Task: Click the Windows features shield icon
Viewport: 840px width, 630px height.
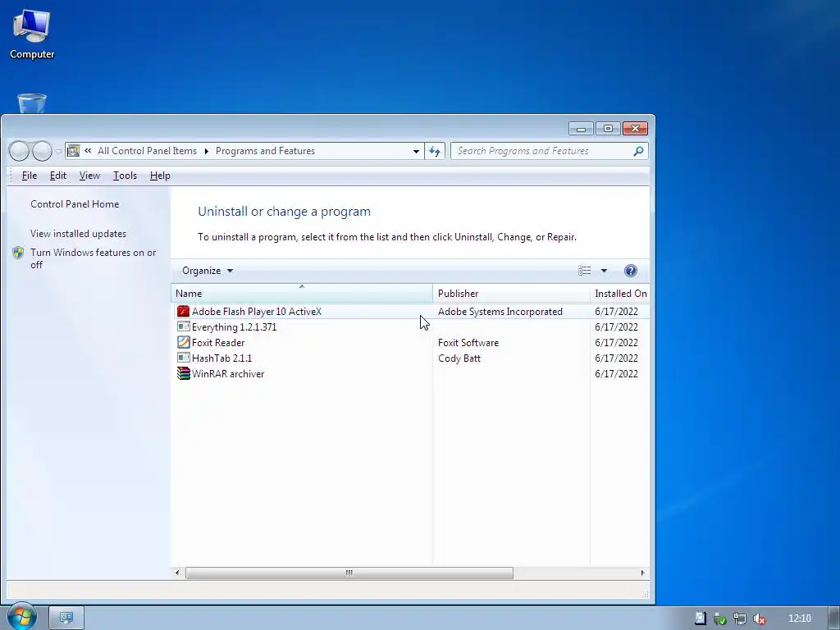Action: click(18, 253)
